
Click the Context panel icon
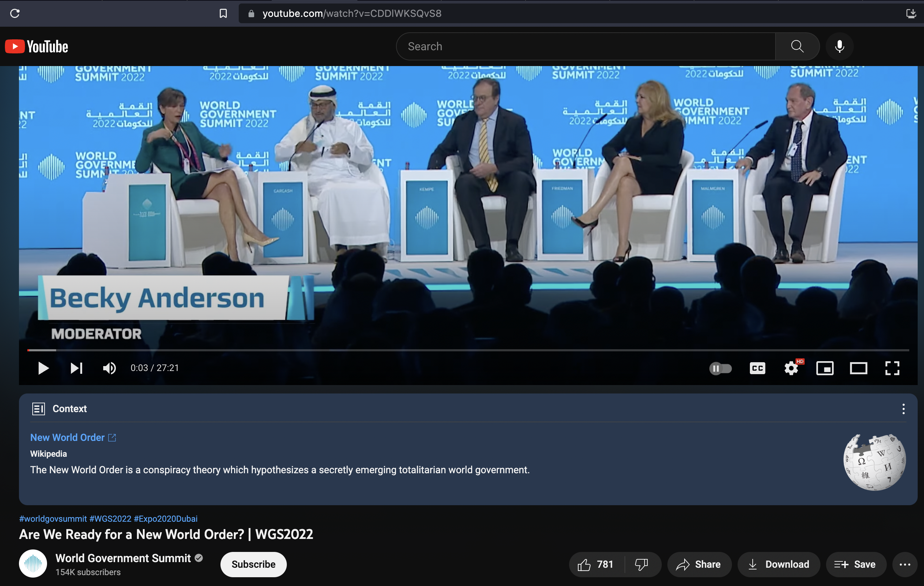point(38,409)
